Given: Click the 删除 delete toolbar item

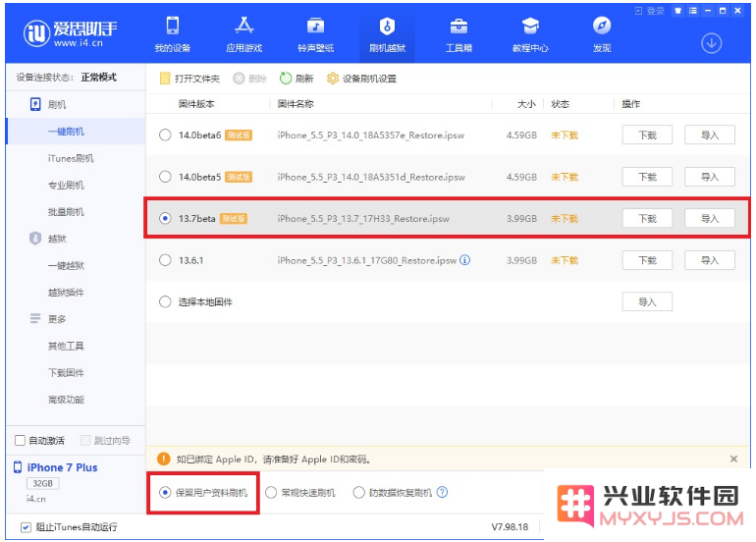Looking at the screenshot, I should 249,79.
